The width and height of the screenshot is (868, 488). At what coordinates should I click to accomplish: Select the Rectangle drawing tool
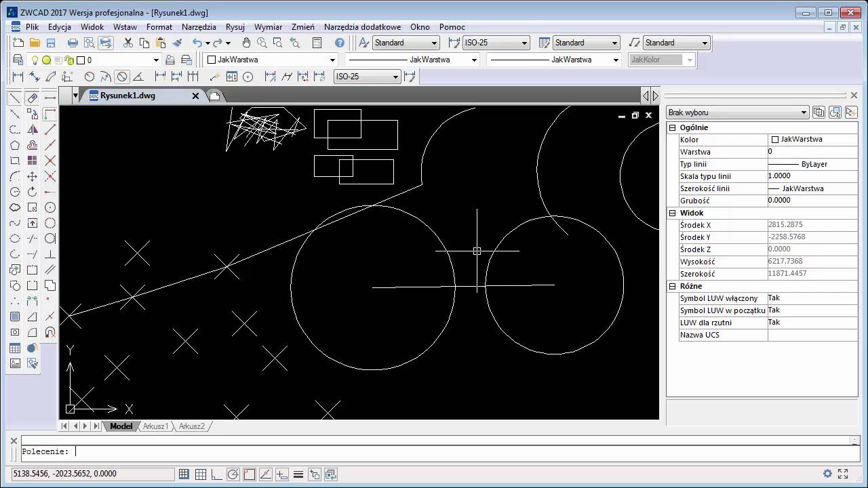(x=15, y=161)
